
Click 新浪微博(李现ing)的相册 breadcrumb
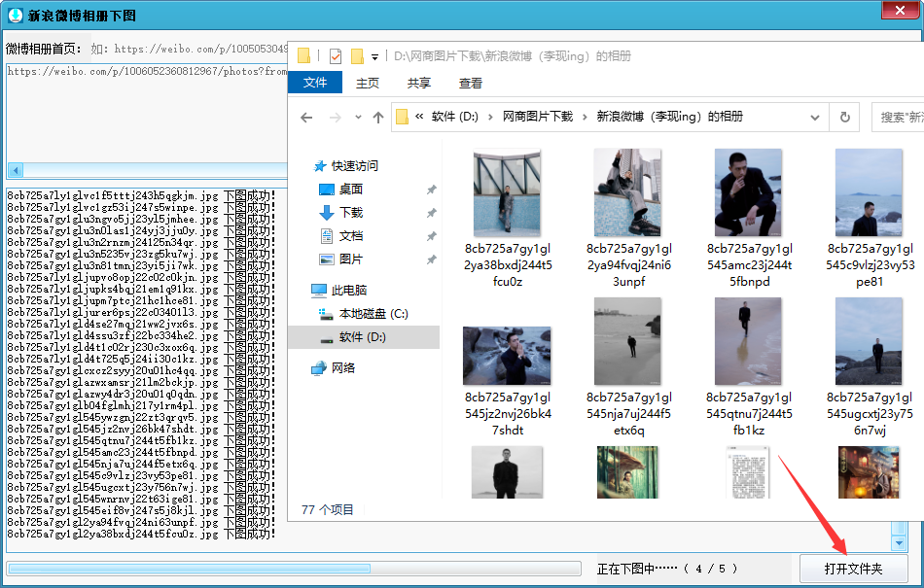669,117
